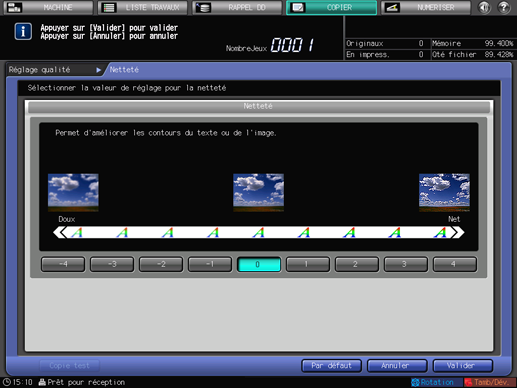The image size is (517, 388).
Task: Click the center A sample on scale
Action: 259,232
